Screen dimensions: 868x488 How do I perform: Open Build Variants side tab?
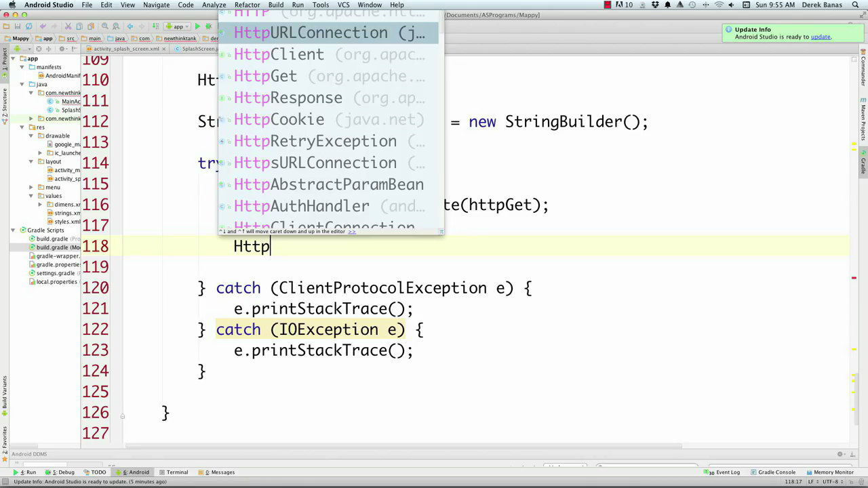click(x=4, y=396)
